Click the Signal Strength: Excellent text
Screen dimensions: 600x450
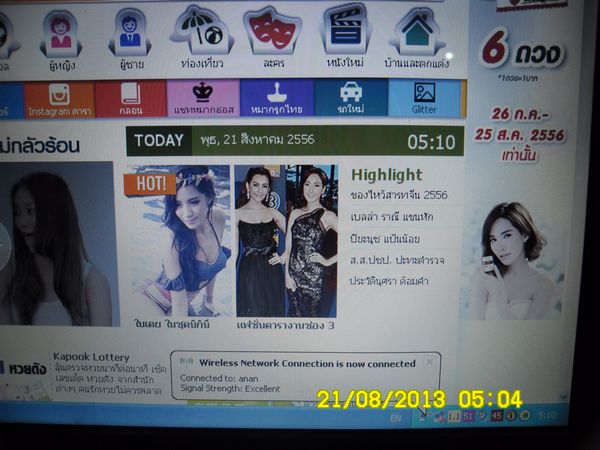pos(230,388)
